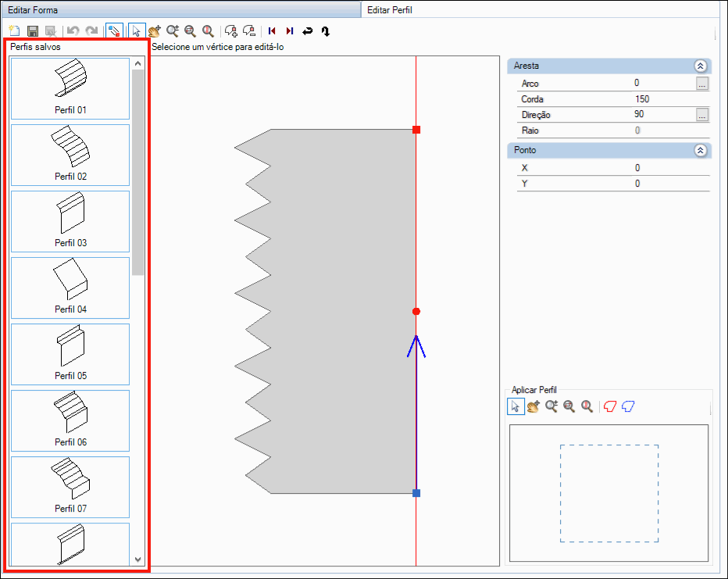Collapse the Aresta section
The width and height of the screenshot is (728, 579).
701,66
